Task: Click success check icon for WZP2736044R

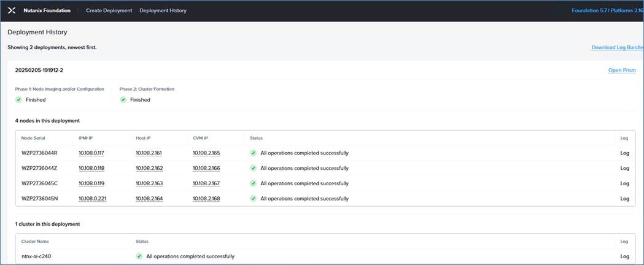Action: point(254,153)
